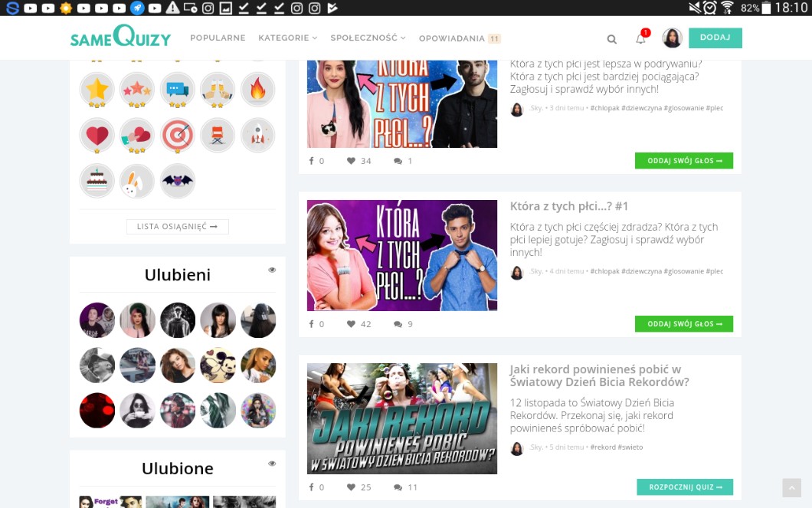Click the birthday cake achievement badge
Viewport: 812px width, 508px height.
[x=97, y=181]
